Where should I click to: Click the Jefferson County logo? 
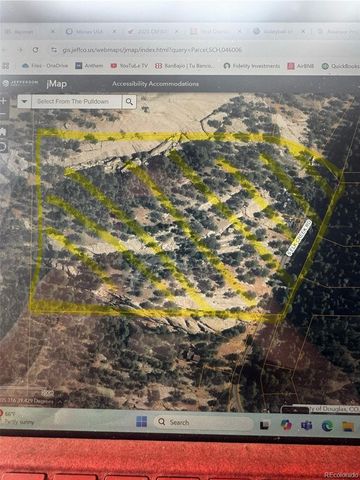click(20, 83)
